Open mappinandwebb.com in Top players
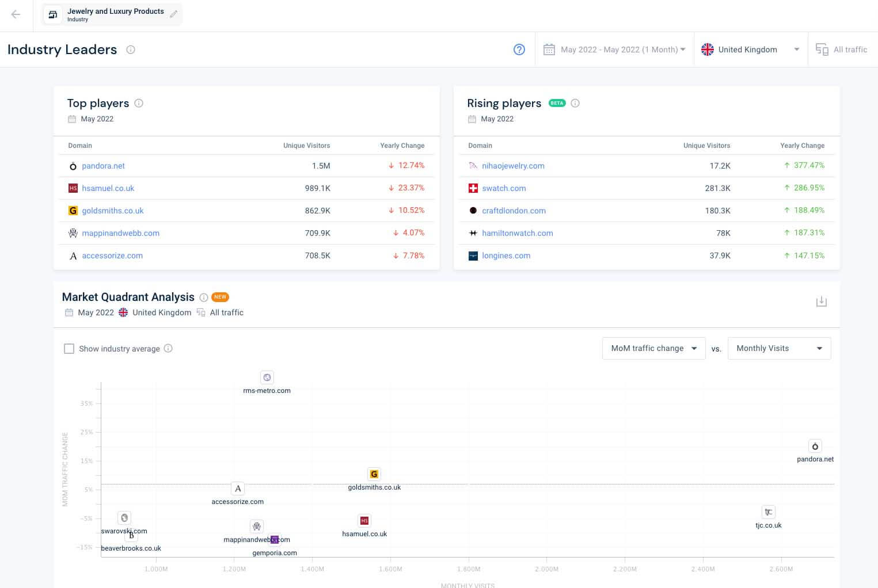 pos(120,233)
